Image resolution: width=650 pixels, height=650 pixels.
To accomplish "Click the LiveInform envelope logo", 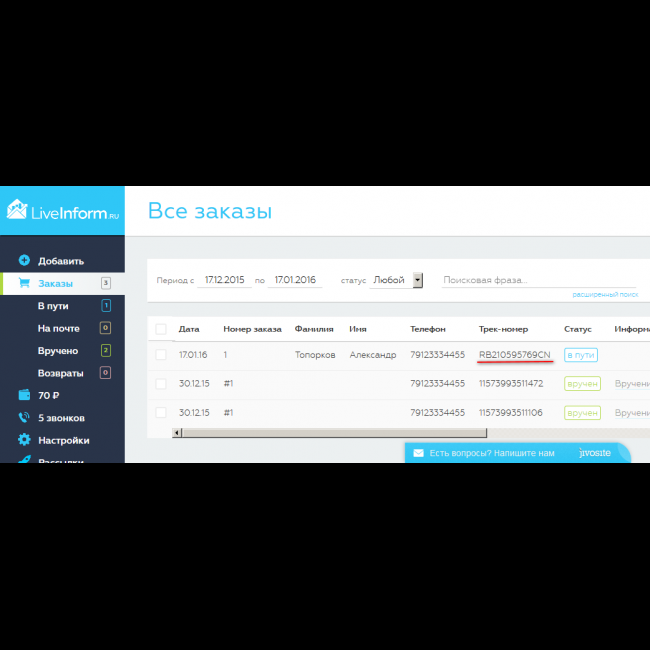I will point(17,210).
